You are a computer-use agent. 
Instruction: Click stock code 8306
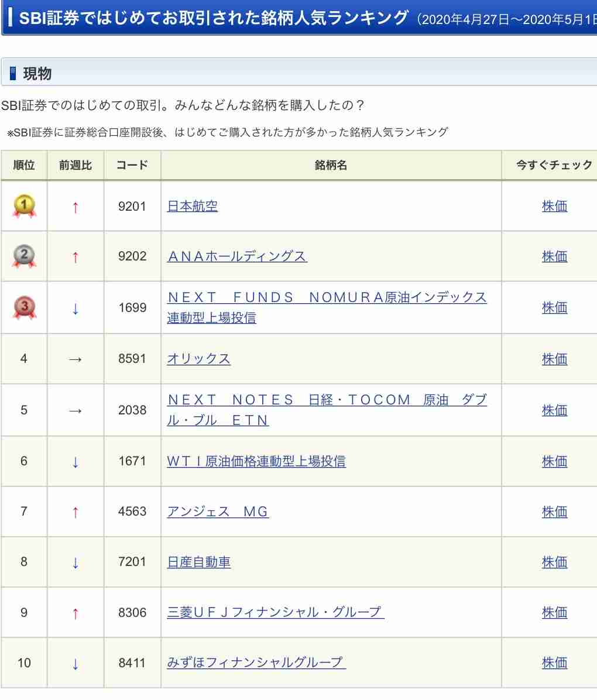(132, 612)
